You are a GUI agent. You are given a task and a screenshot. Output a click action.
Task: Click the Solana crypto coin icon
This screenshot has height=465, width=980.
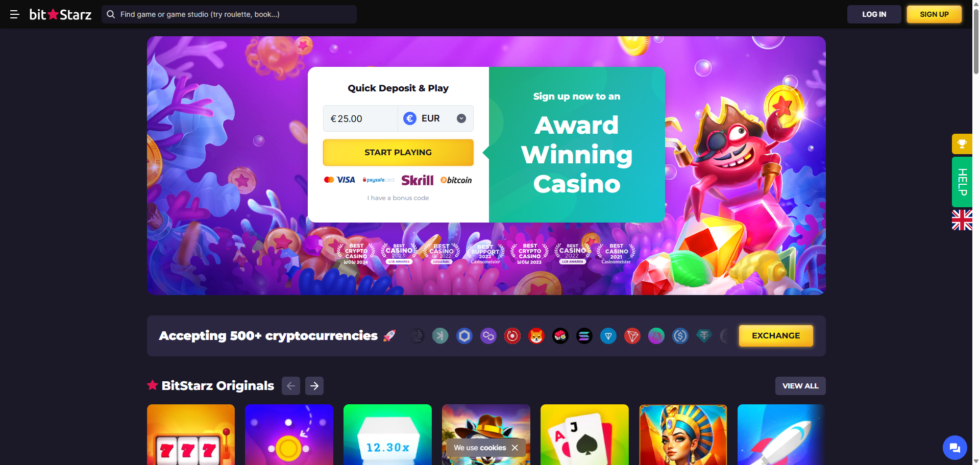point(584,336)
